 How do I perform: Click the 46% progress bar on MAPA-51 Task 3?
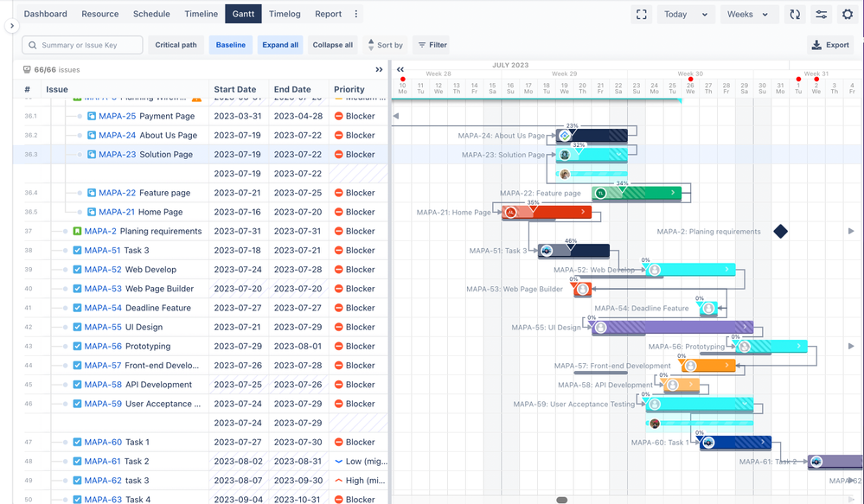pyautogui.click(x=573, y=250)
